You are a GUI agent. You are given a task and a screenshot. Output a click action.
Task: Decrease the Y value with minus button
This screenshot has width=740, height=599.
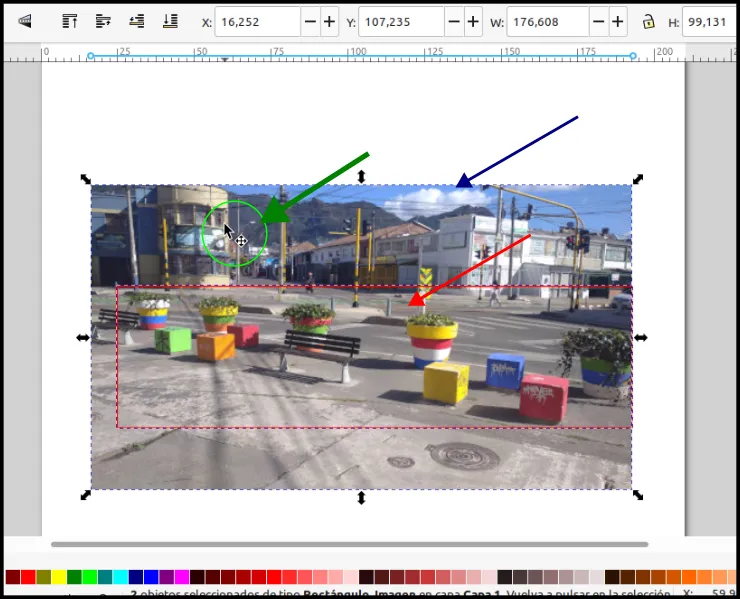[x=454, y=22]
